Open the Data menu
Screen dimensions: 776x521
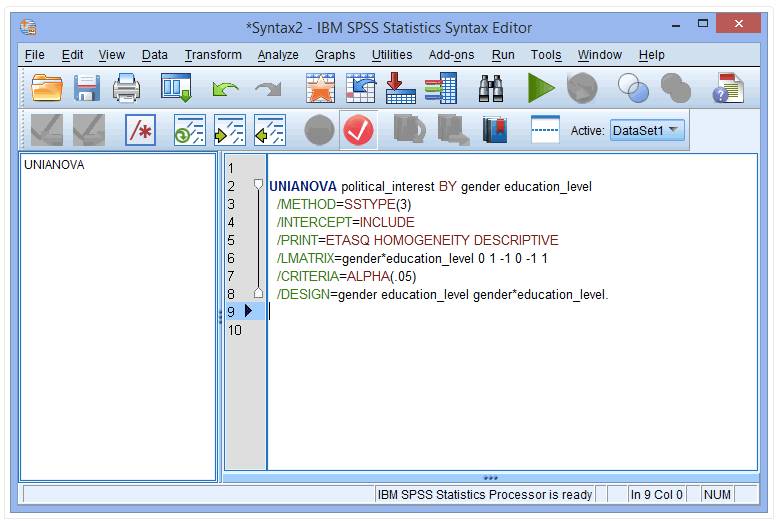click(x=154, y=55)
